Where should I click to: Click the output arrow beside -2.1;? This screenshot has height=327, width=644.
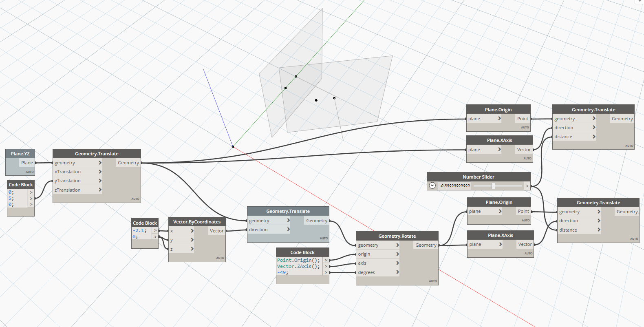tap(155, 230)
